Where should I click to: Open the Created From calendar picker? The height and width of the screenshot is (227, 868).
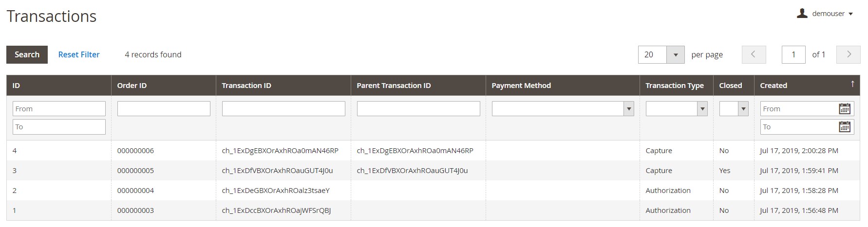[845, 109]
